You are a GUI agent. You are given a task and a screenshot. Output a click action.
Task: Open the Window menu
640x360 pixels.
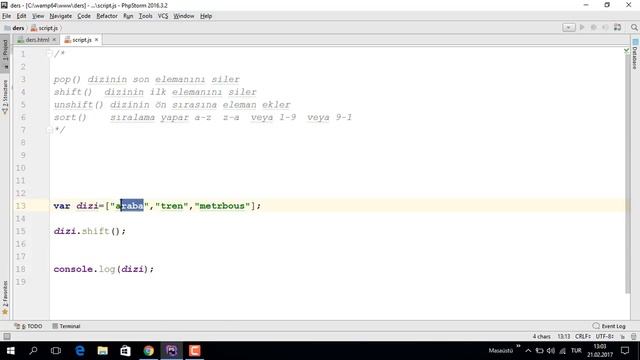coord(184,16)
